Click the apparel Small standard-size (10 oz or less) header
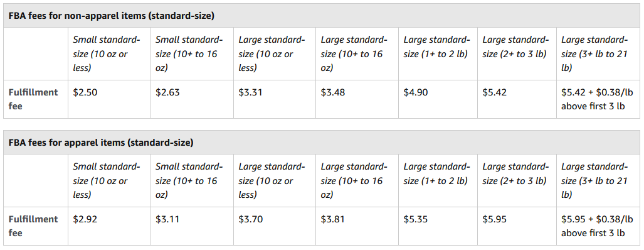This screenshot has width=644, height=250. click(x=107, y=180)
